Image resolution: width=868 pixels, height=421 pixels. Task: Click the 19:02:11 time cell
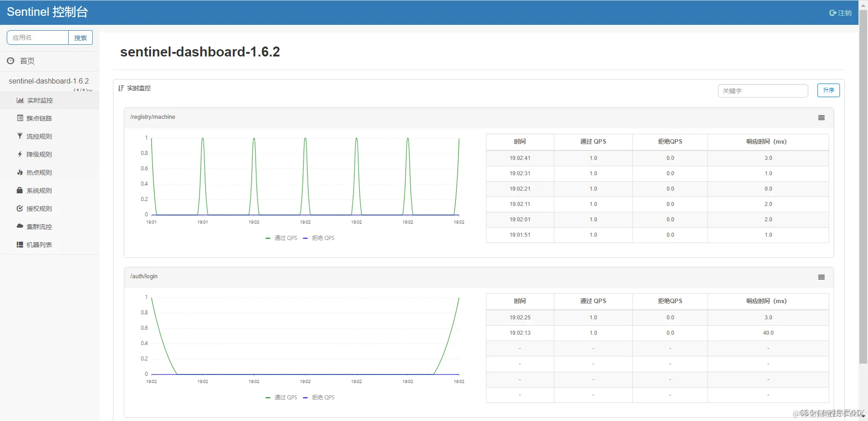520,204
